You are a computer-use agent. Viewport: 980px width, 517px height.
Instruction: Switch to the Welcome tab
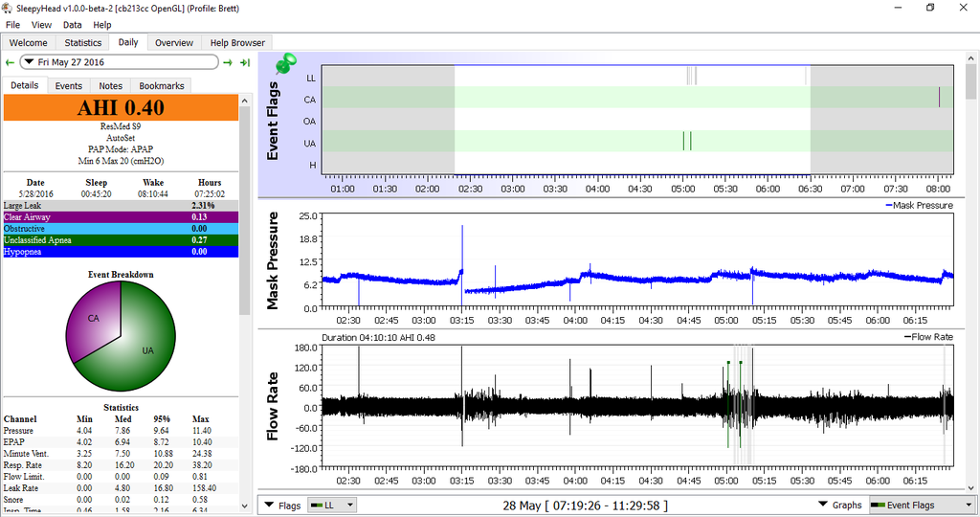[x=28, y=42]
